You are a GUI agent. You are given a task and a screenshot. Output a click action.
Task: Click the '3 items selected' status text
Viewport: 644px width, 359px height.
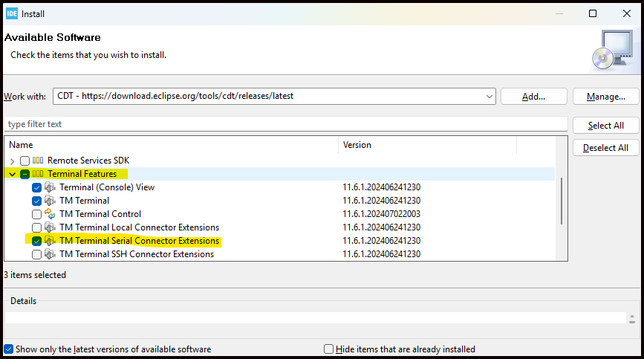(x=35, y=275)
